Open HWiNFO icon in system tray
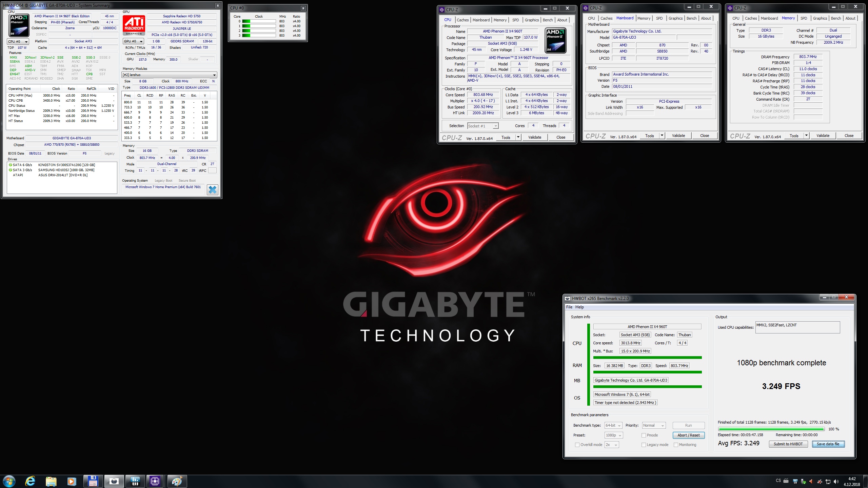 tap(795, 481)
